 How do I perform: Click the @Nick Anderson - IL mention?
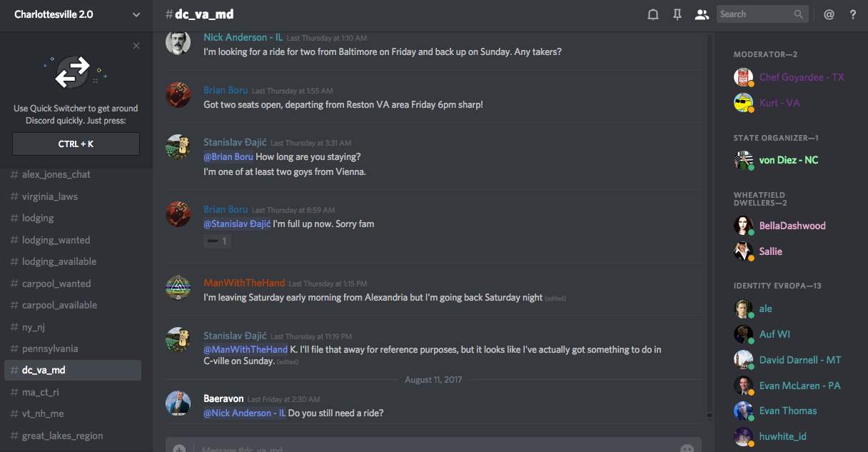[x=245, y=413]
